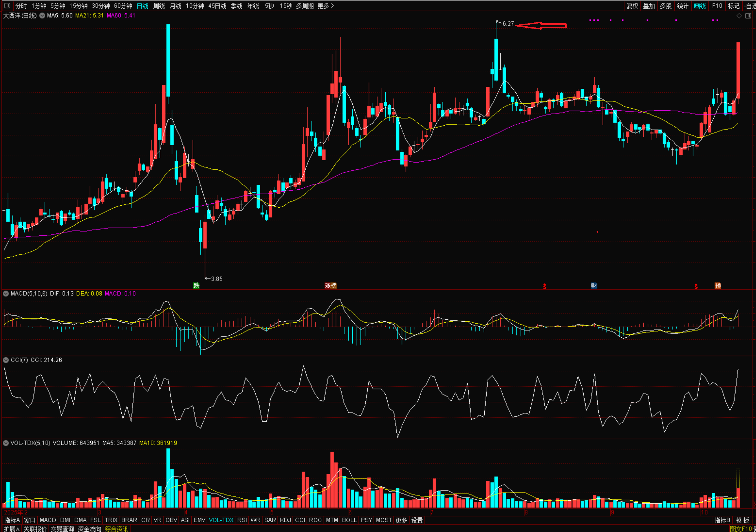Click the 设置 settings button in indicator bar
Image resolution: width=756 pixels, height=532 pixels.
point(417,520)
